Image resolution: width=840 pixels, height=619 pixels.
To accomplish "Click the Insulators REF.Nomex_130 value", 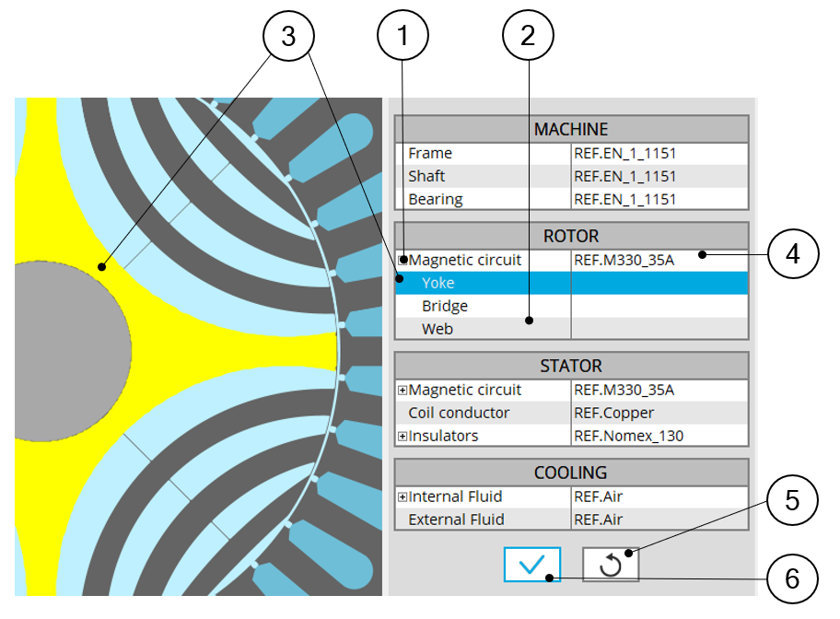I will point(628,436).
